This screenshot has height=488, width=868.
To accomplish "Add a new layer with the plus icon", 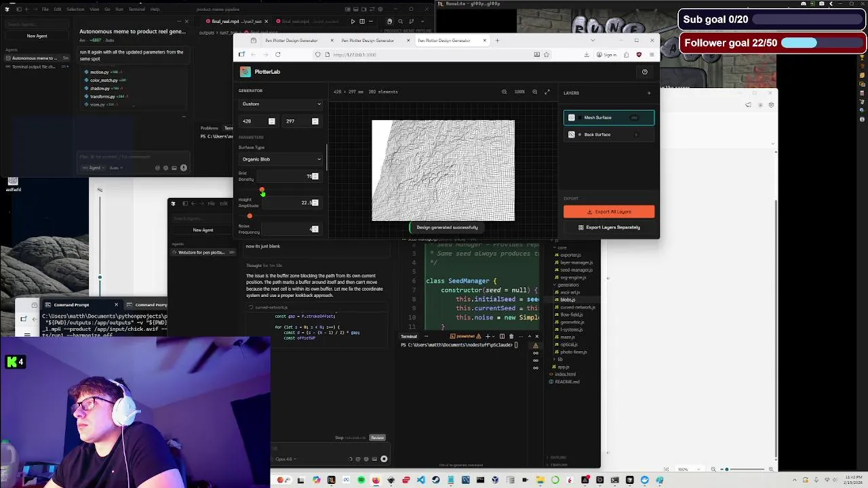I will click(648, 93).
